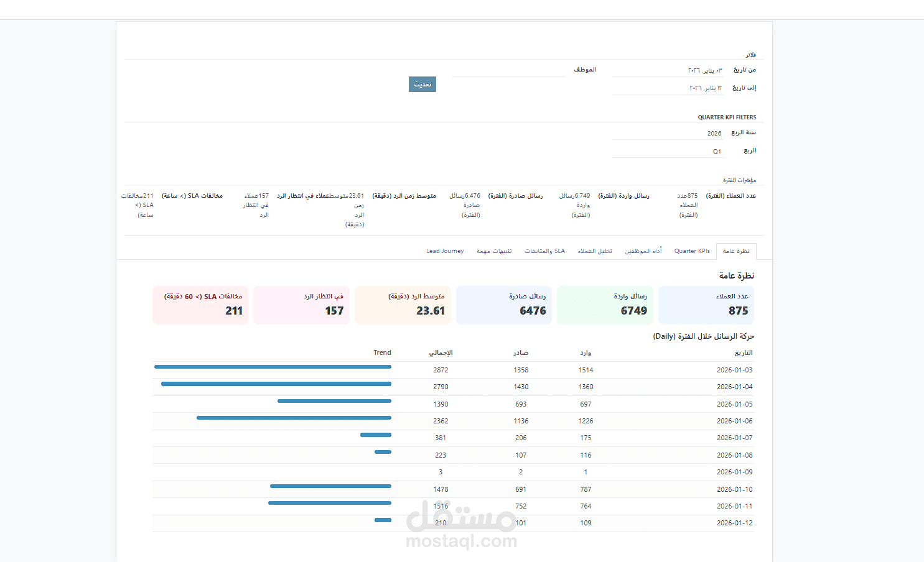Click the رسائل صادرة 6476 card

pos(504,305)
